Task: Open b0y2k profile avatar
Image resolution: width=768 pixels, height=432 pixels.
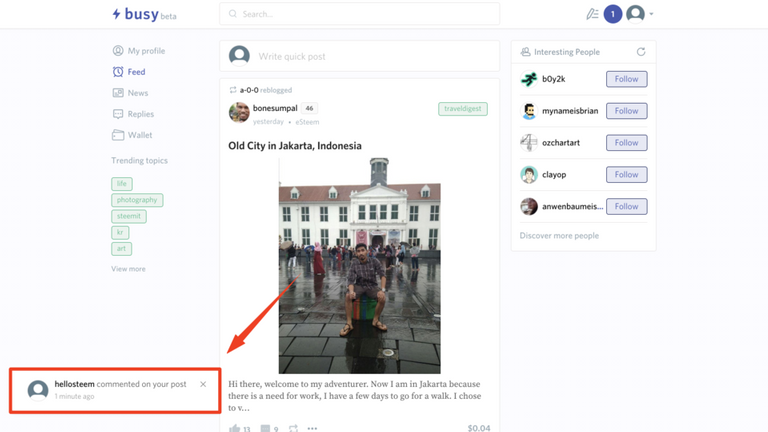Action: pyautogui.click(x=529, y=79)
